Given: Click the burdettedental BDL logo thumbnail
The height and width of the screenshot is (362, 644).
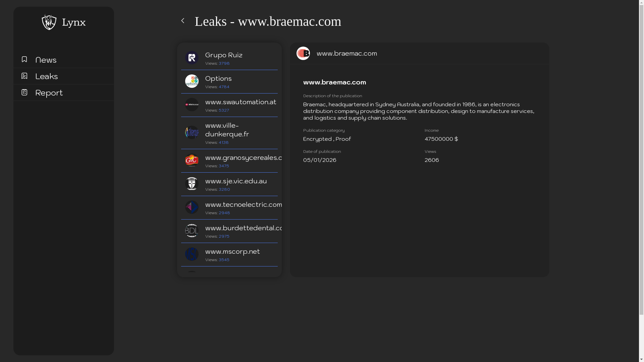Looking at the screenshot, I should click(x=192, y=231).
